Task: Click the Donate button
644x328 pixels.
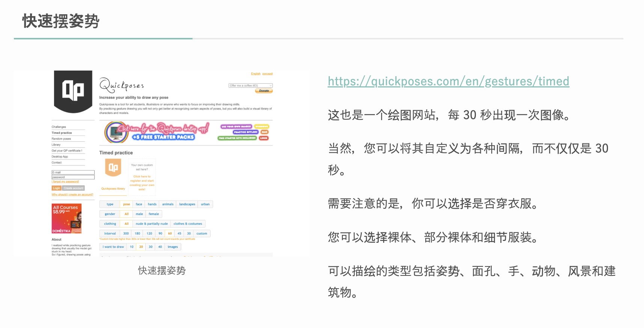Action: point(264,91)
